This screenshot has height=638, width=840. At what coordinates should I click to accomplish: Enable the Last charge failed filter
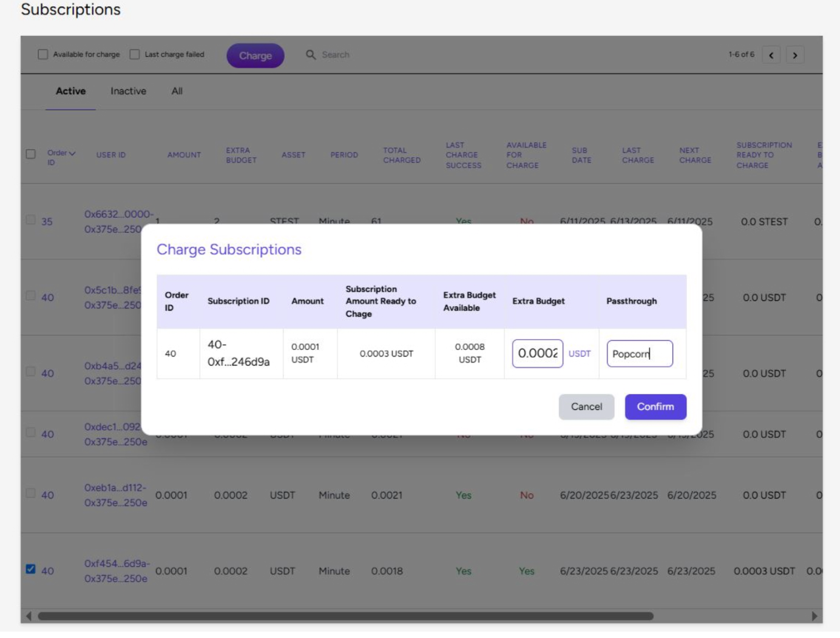[x=135, y=54]
